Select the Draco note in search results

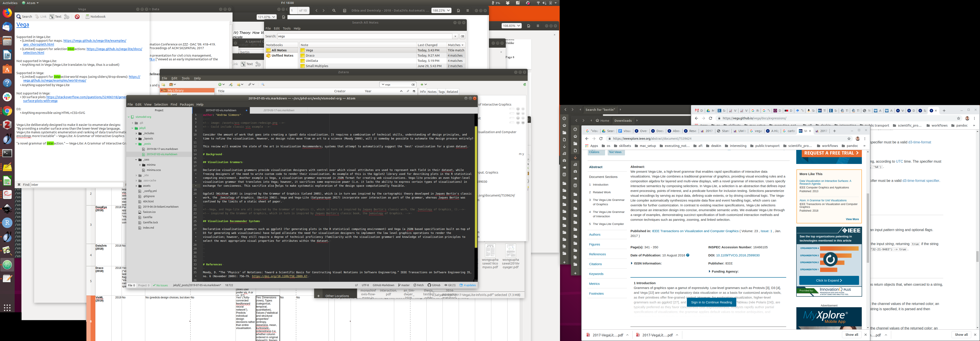(x=310, y=56)
